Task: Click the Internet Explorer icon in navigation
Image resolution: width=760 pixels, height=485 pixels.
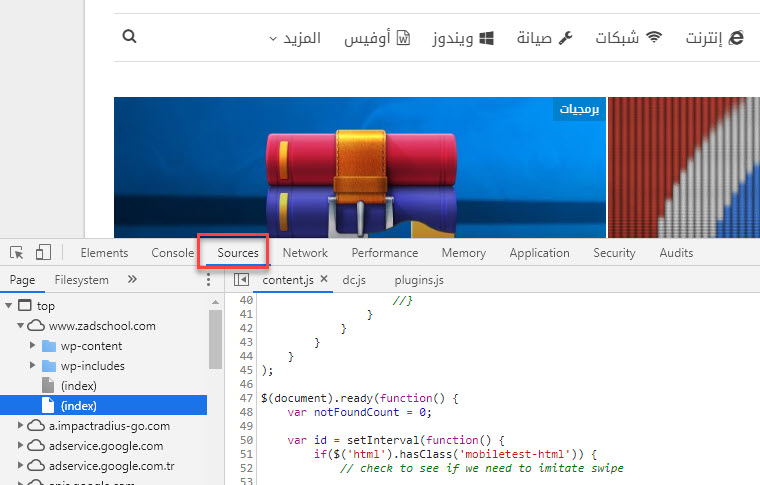Action: [735, 37]
